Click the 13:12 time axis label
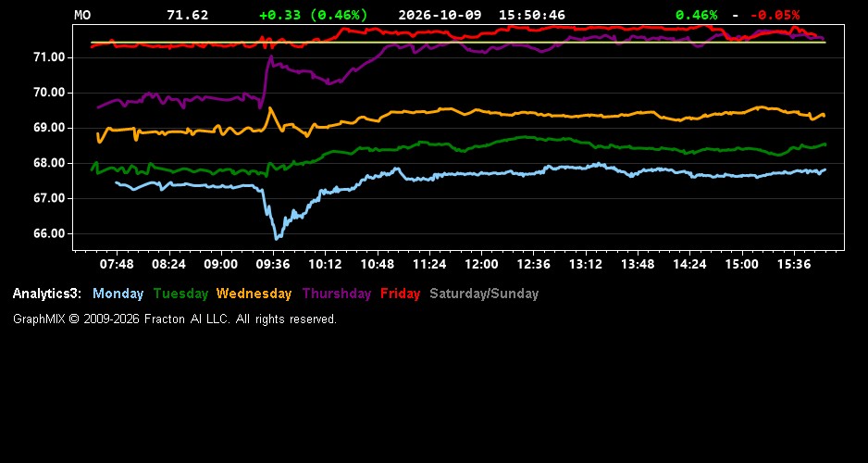The width and height of the screenshot is (868, 463). (x=586, y=264)
